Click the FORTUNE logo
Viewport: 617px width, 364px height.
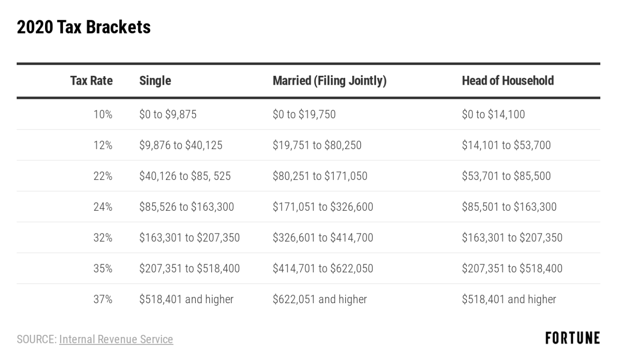pos(572,338)
